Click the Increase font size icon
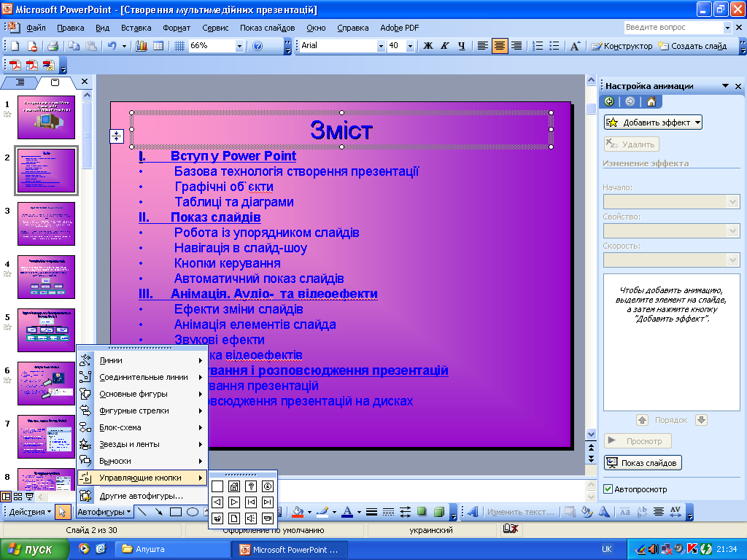 pos(575,46)
